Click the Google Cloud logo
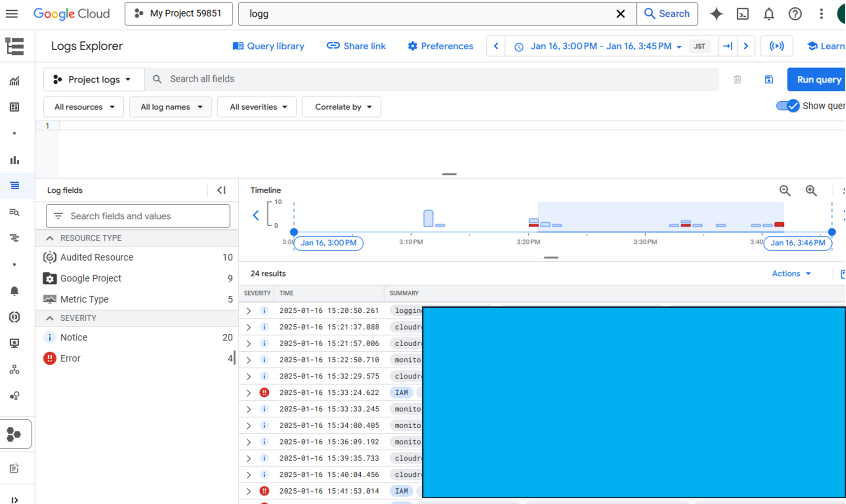Viewport: 846px width, 504px height. pyautogui.click(x=72, y=14)
